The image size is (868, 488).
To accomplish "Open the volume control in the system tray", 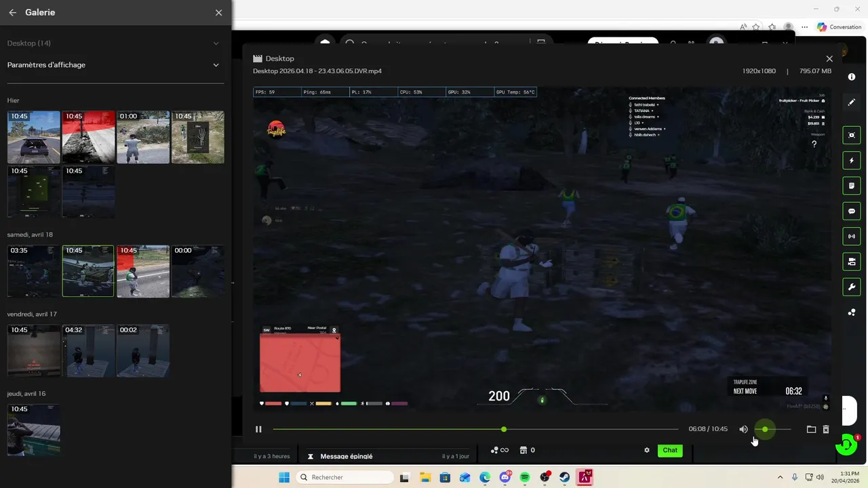I will 820,477.
